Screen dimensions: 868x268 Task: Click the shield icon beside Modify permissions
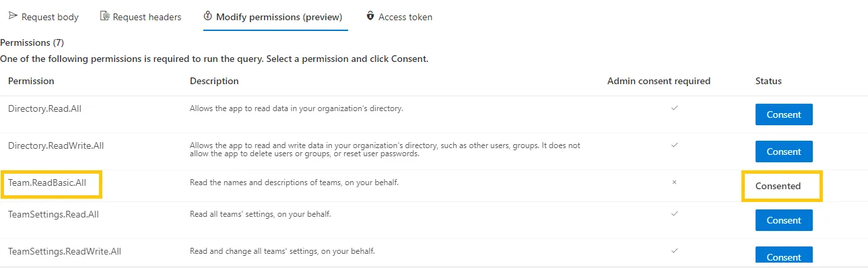coord(207,16)
